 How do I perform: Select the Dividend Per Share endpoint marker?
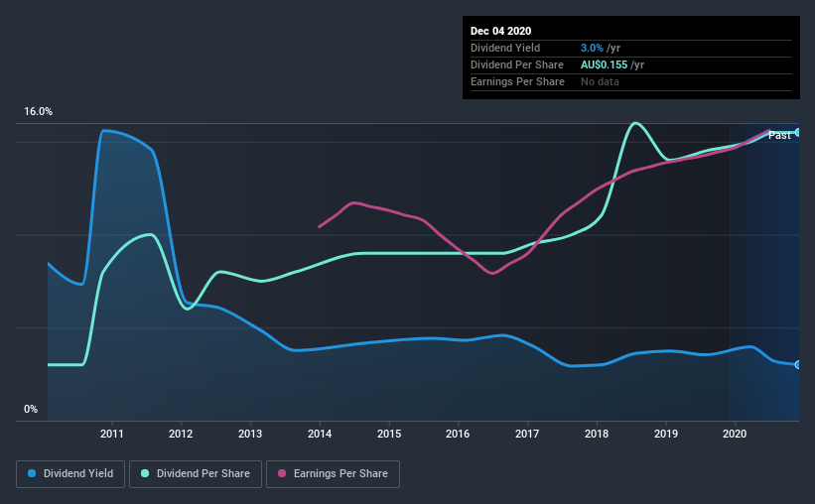tap(798, 133)
